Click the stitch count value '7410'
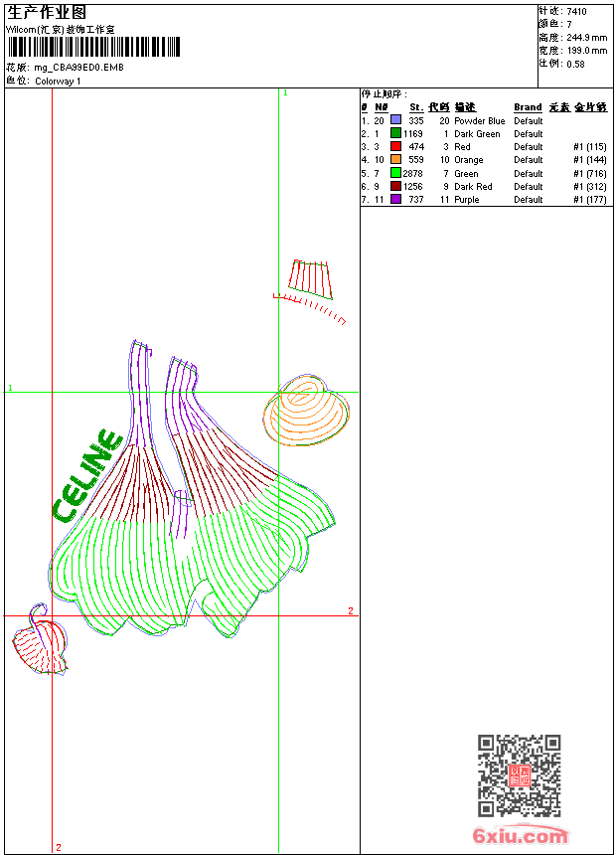This screenshot has height=855, width=616. pyautogui.click(x=576, y=12)
